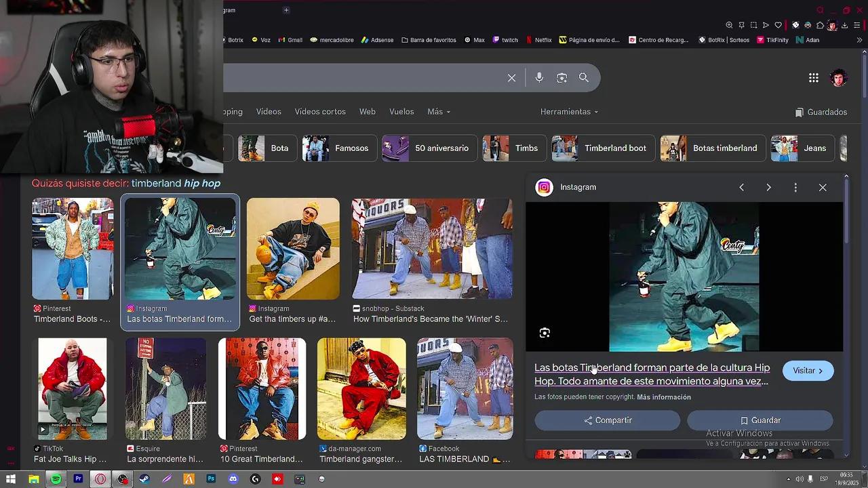This screenshot has width=868, height=488.
Task: Open three-dot options in preview panel
Action: pos(795,187)
